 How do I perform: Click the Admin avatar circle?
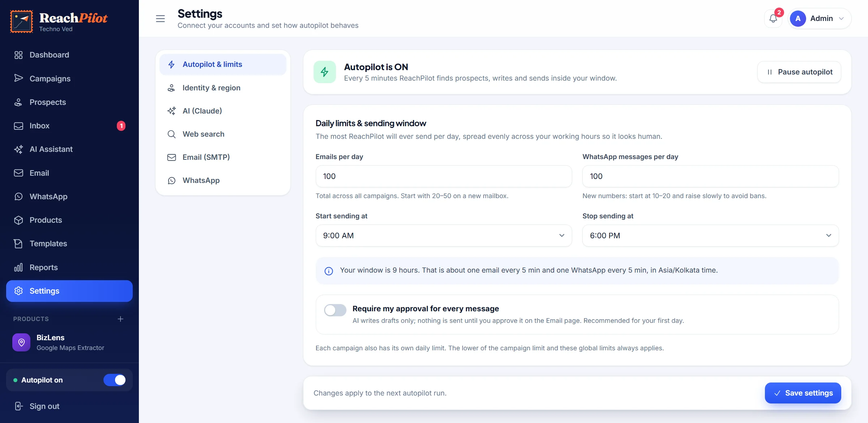pos(798,18)
